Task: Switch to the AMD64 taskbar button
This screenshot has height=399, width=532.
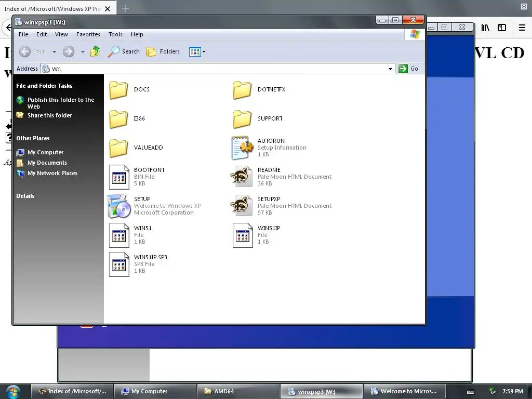Action: pos(238,391)
